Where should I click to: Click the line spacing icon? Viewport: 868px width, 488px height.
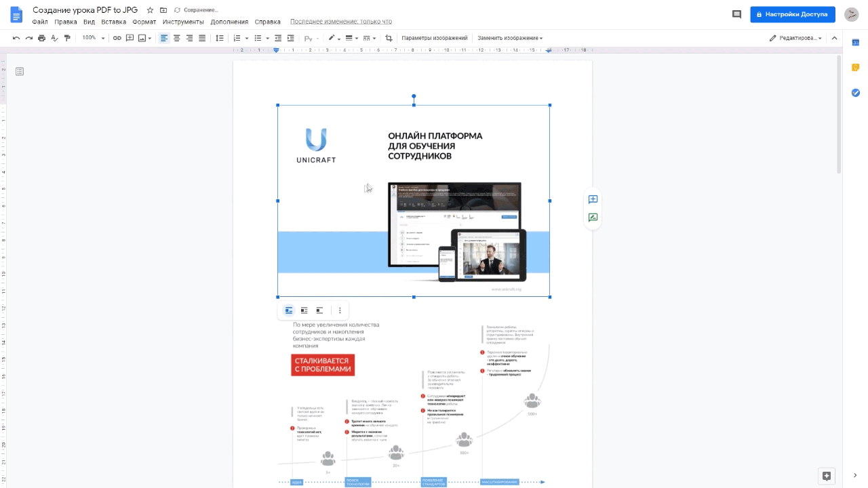click(219, 38)
